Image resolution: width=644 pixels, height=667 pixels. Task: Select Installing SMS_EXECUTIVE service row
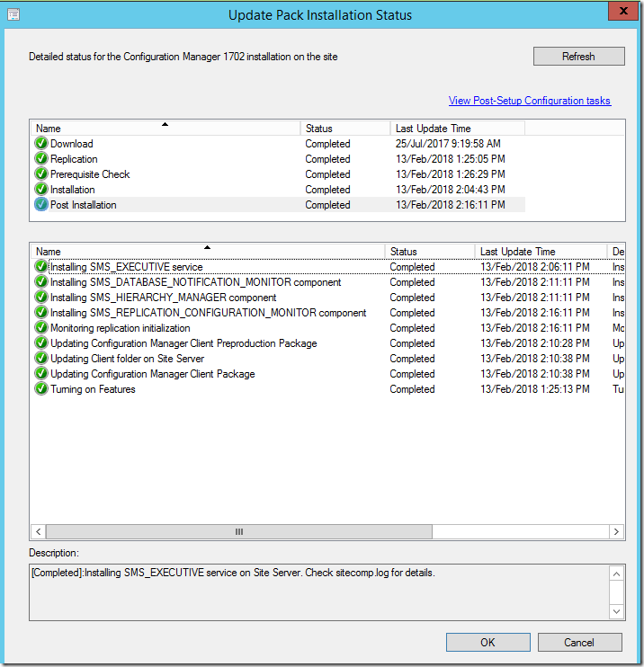click(x=127, y=267)
